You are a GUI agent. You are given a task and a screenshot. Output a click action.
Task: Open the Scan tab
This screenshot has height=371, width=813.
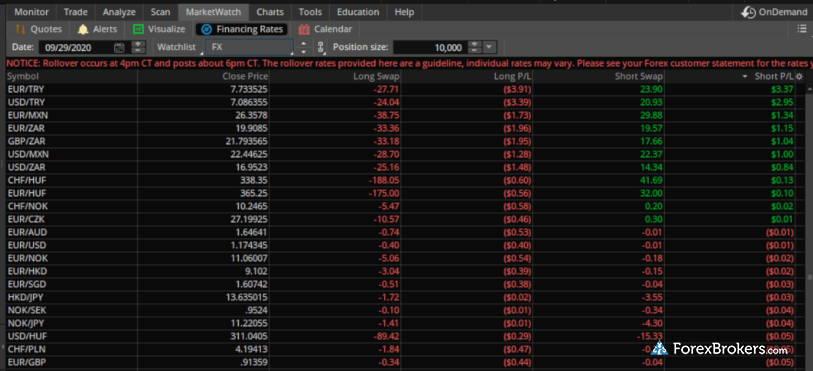[x=160, y=12]
